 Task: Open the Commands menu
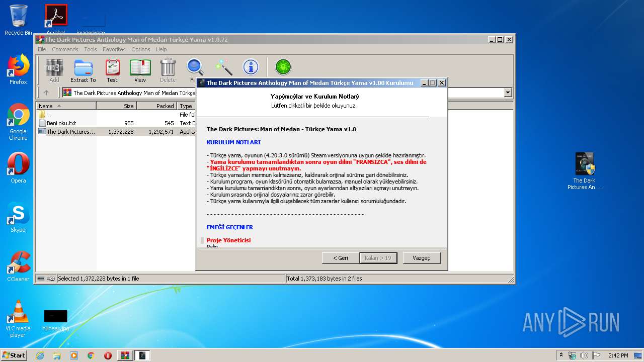pyautogui.click(x=65, y=49)
